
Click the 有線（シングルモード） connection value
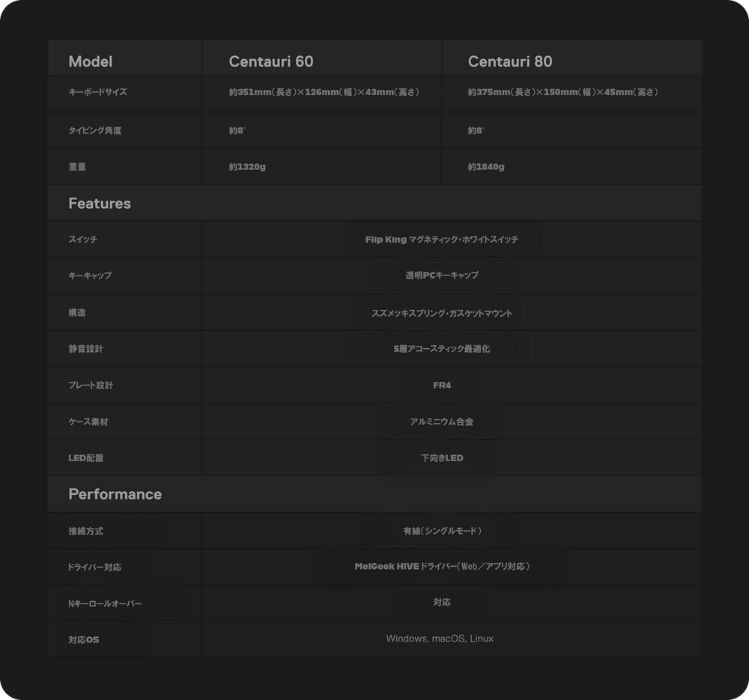(442, 531)
